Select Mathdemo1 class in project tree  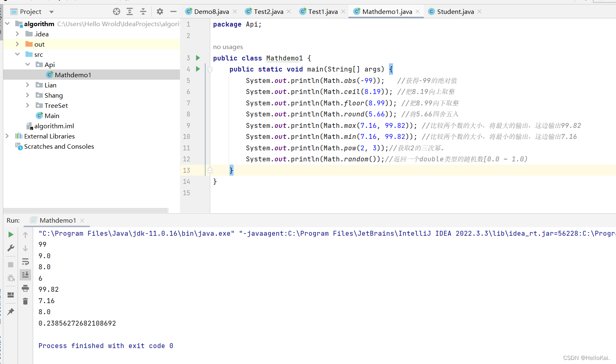pos(92,75)
